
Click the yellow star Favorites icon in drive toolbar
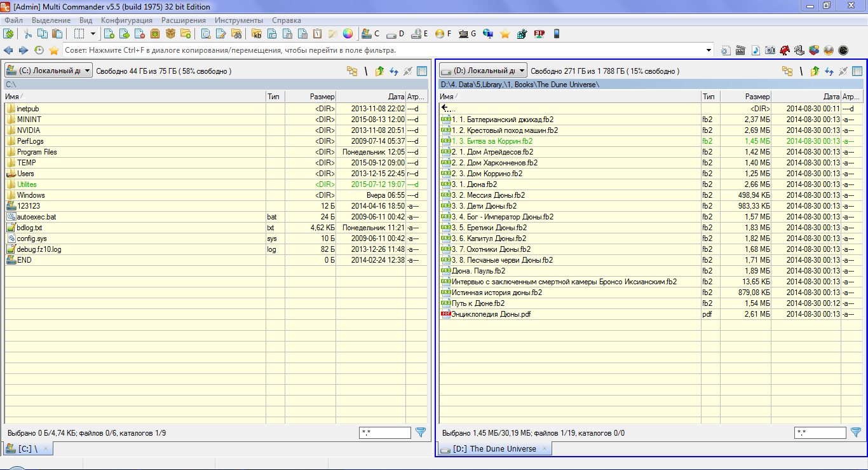coord(505,34)
